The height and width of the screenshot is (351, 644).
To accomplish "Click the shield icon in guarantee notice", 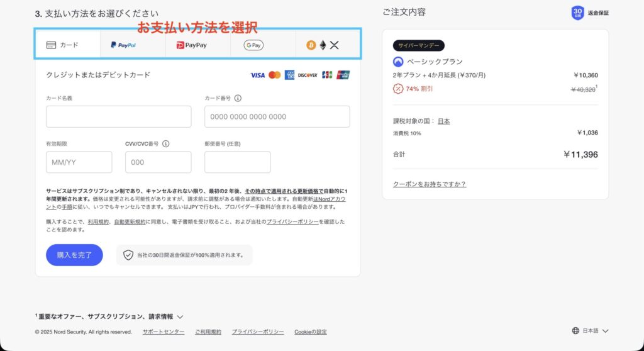I will [128, 255].
